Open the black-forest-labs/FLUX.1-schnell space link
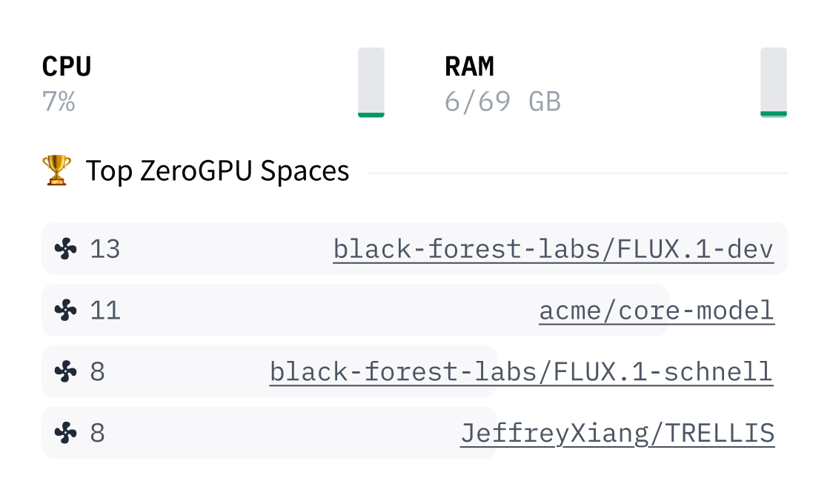This screenshot has width=830, height=504. [x=522, y=371]
